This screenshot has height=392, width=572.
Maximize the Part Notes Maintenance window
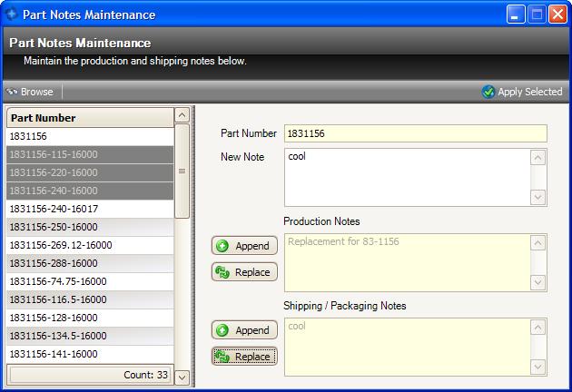tap(537, 15)
